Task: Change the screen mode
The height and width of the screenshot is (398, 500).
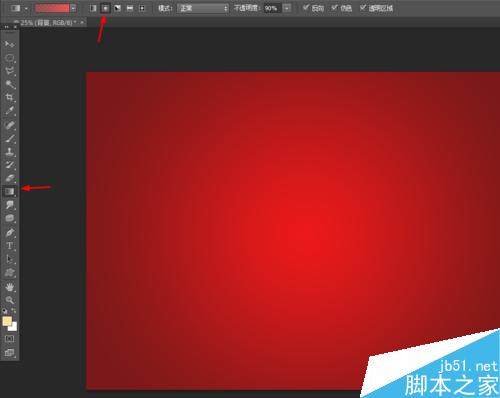Action: 9,352
